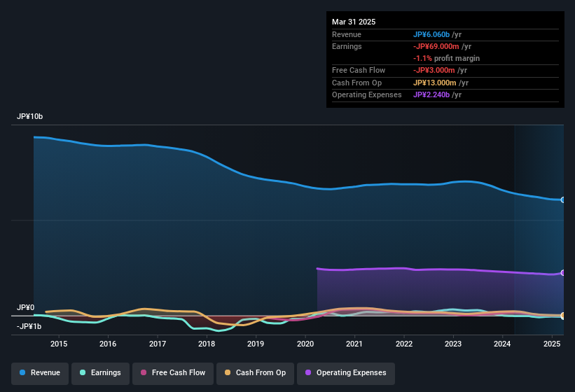This screenshot has height=392, width=575.
Task: Click the Cash From Op endpoint marker
Action: tap(563, 316)
